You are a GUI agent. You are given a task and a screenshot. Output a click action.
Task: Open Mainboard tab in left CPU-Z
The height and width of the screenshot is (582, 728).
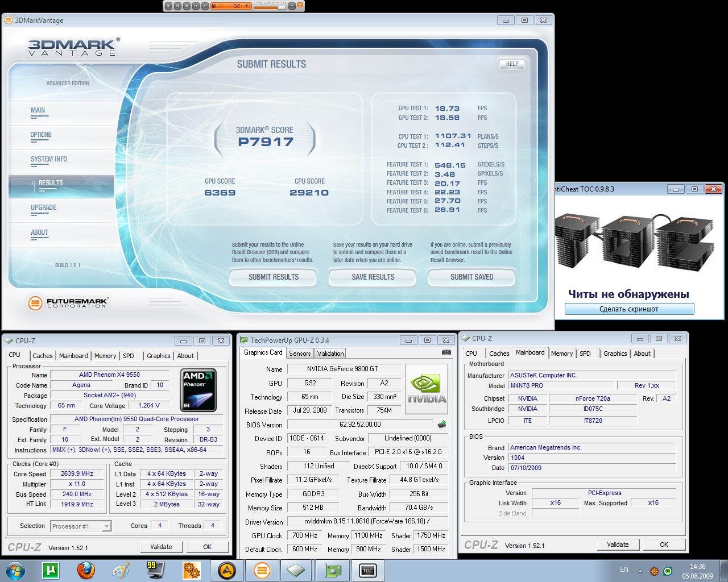pos(73,356)
